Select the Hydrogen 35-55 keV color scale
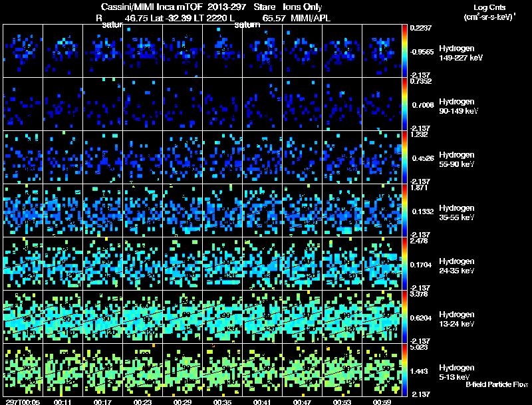Screen dimensions: 532x405 [x=406, y=210]
